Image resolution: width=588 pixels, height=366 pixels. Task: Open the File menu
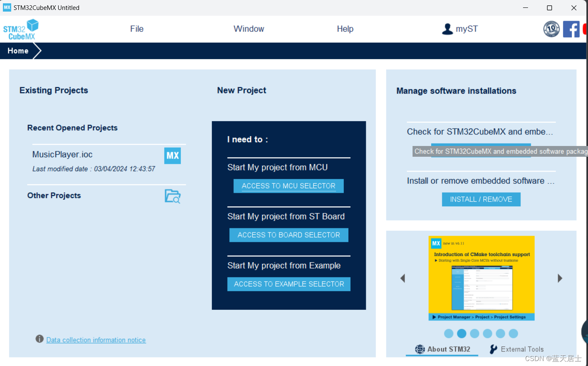137,29
